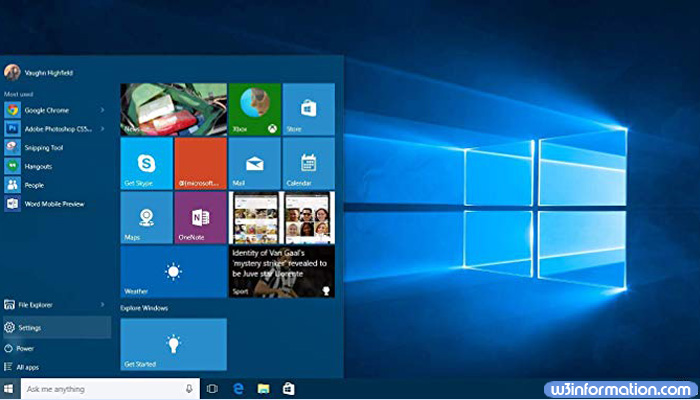This screenshot has height=400, width=700.
Task: Launch Adobe Photoshop CS5 from most used
Action: click(x=56, y=129)
